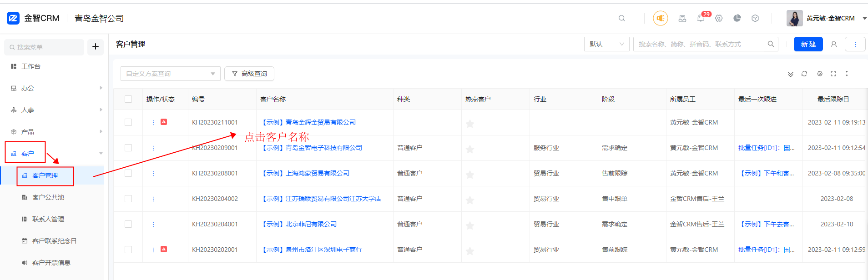
Task: Click the customer search input field
Action: pyautogui.click(x=698, y=44)
